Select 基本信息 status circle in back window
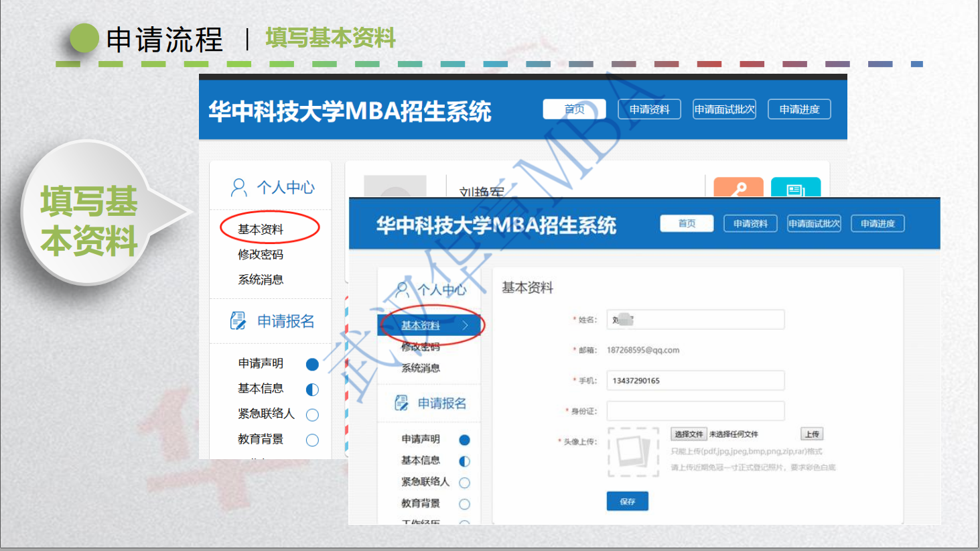This screenshot has height=551, width=980. click(x=312, y=389)
